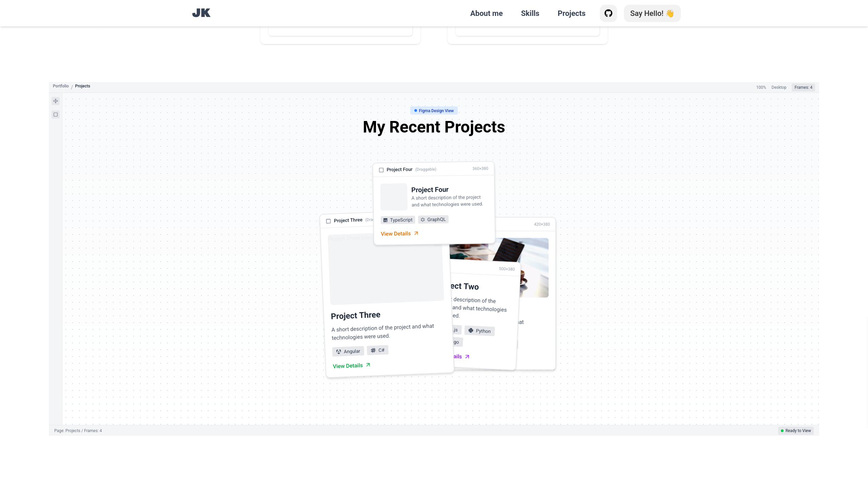Select the frame tool in left sidebar
Image resolution: width=868 pixels, height=488 pixels.
click(56, 115)
